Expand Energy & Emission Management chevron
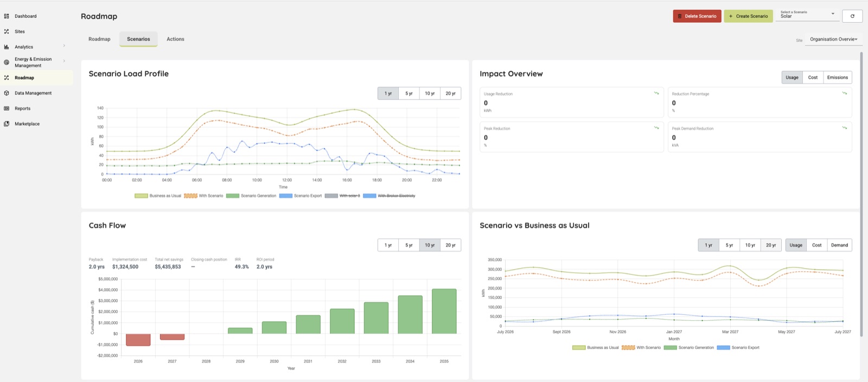Viewport: 868px width, 382px height. coord(64,61)
